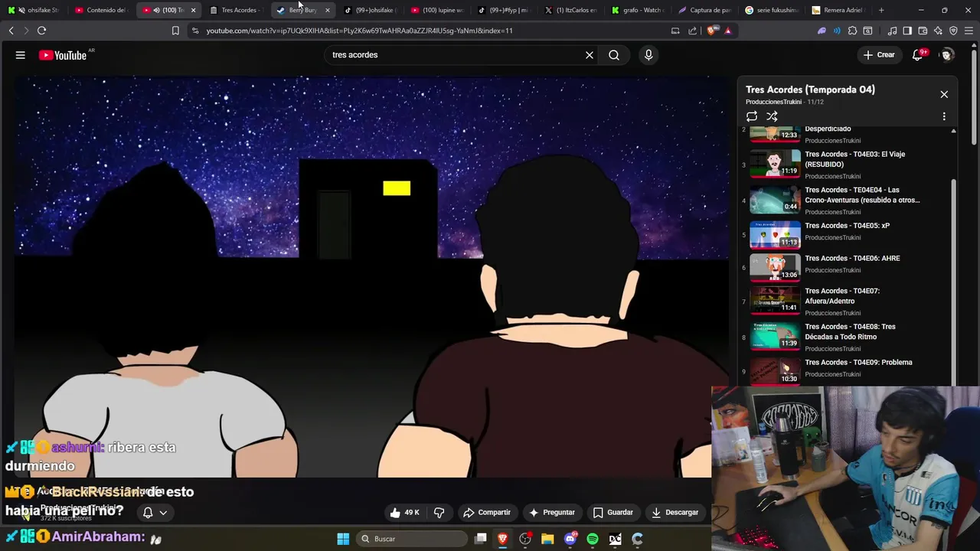Open Tres Acordes - T04E09: Problema
The width and height of the screenshot is (980, 551).
858,363
